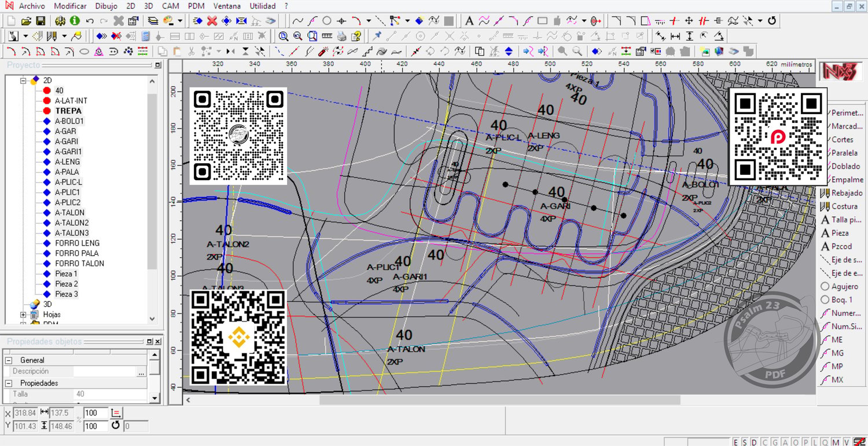Click the layers stack icon
Image resolution: width=868 pixels, height=446 pixels.
pyautogui.click(x=153, y=21)
